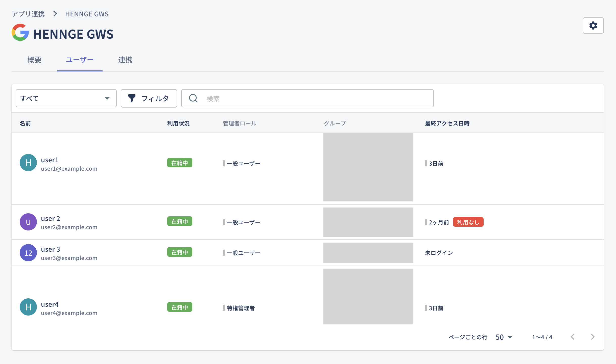The image size is (616, 364).
Task: Focus the 検索 search field
Action: [x=307, y=98]
